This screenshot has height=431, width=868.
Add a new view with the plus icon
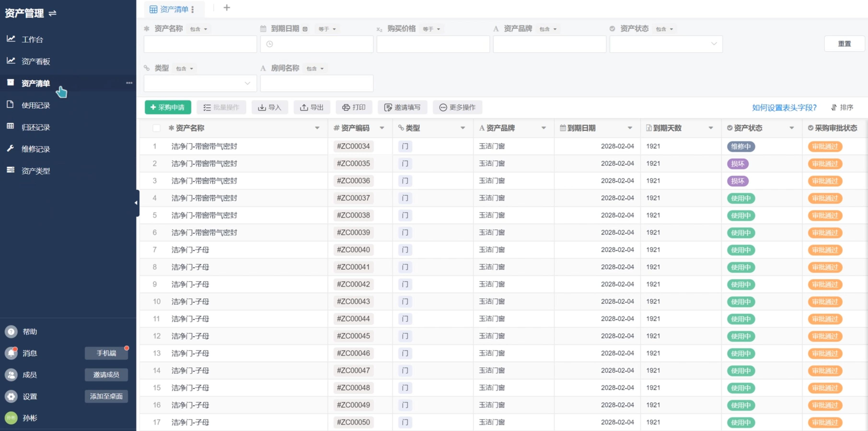227,8
